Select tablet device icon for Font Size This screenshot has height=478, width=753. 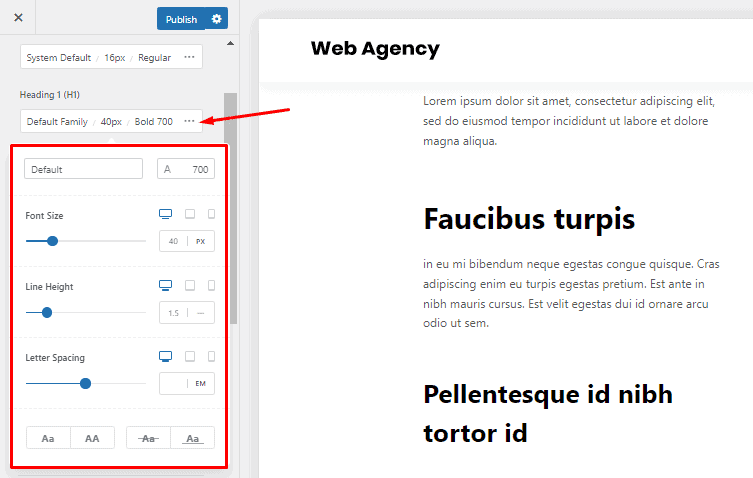pyautogui.click(x=190, y=215)
